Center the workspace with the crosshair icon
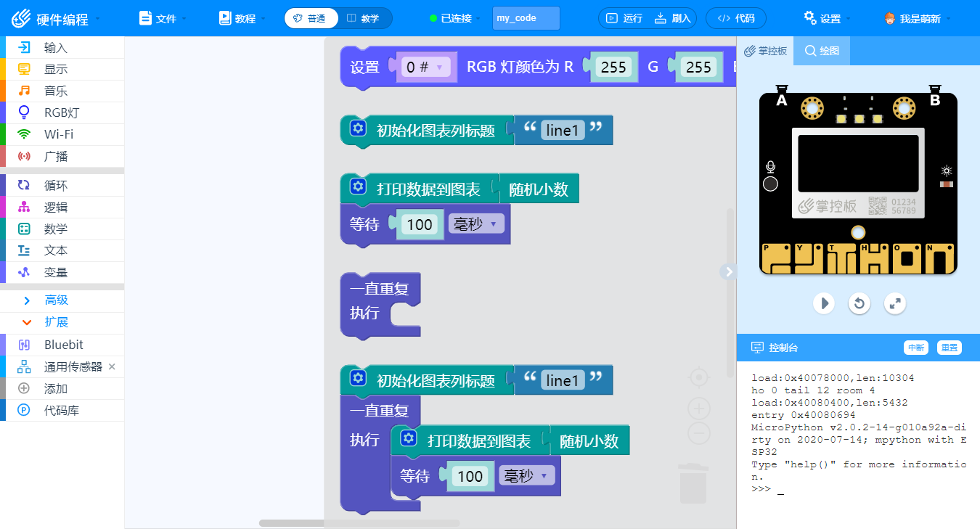Screen dimensions: 980x529 coord(698,377)
